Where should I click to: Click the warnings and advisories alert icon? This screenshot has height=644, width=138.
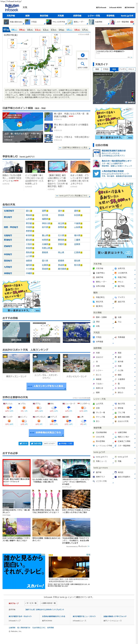[x=94, y=317]
